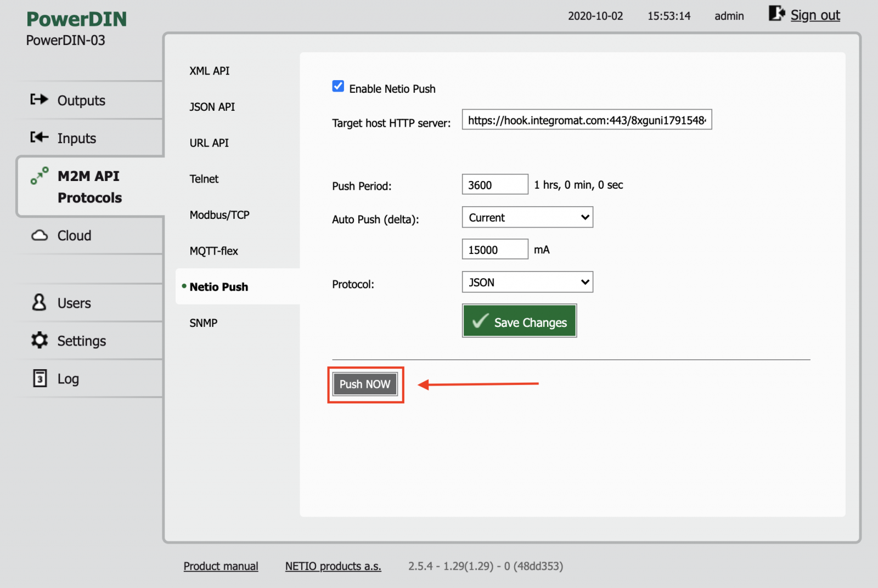Click the time 15:53:14
878x588 pixels.
point(669,16)
